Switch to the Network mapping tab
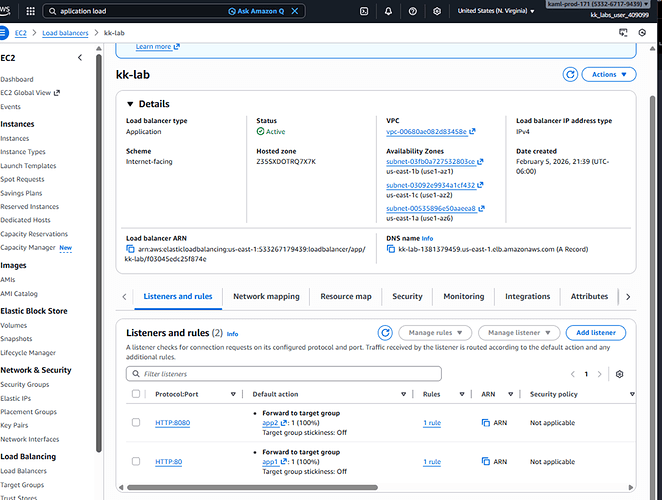Image resolution: width=662 pixels, height=500 pixels. (266, 297)
